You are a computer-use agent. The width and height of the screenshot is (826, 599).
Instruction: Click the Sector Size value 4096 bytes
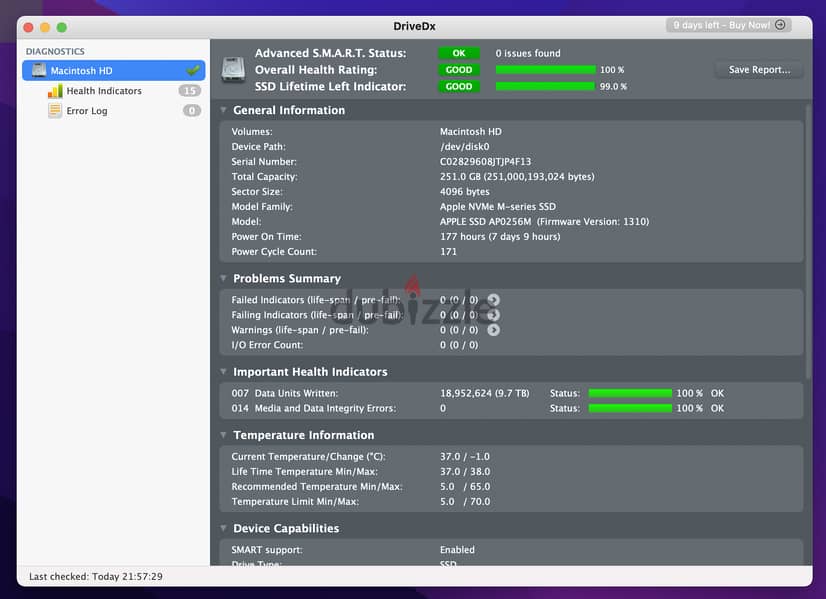(x=465, y=192)
